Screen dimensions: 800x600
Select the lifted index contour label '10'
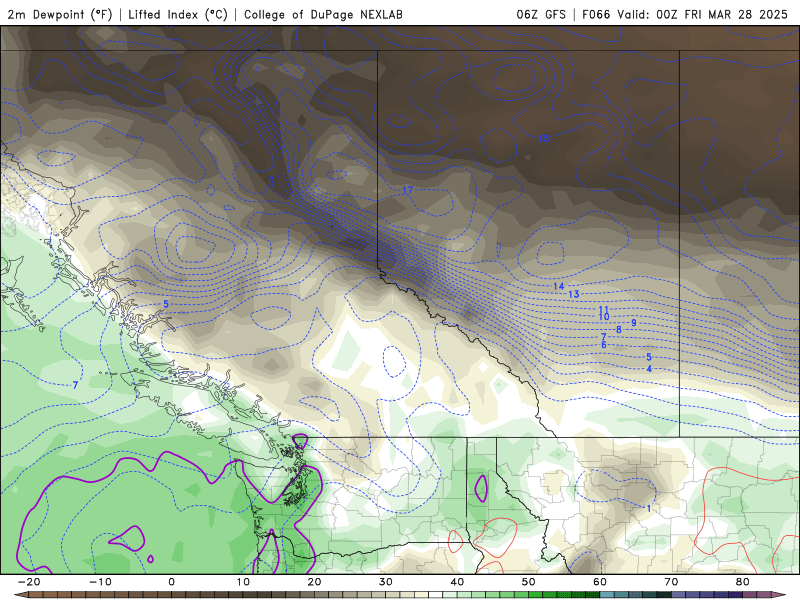[604, 317]
